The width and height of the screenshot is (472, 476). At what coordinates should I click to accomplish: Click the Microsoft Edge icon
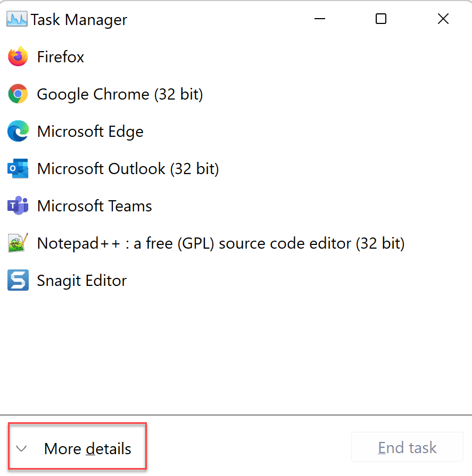point(18,132)
